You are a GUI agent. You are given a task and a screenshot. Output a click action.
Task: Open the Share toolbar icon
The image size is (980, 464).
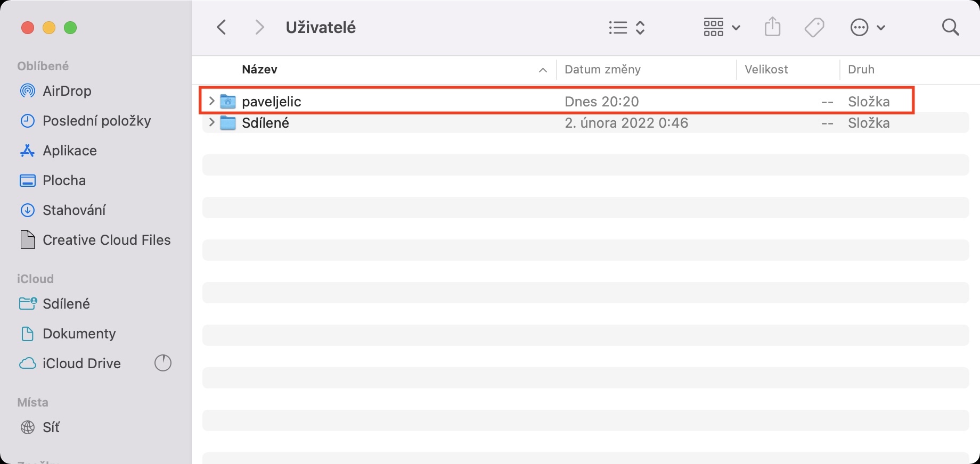coord(772,27)
